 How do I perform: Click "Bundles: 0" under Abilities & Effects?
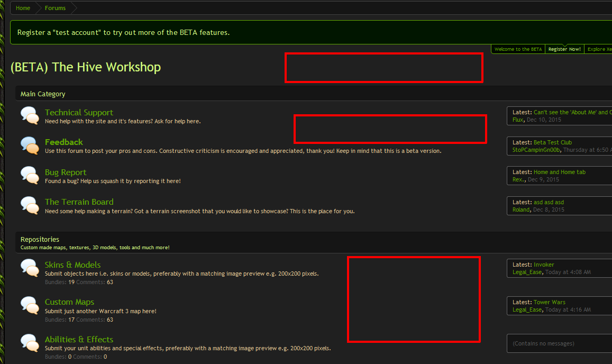58,357
